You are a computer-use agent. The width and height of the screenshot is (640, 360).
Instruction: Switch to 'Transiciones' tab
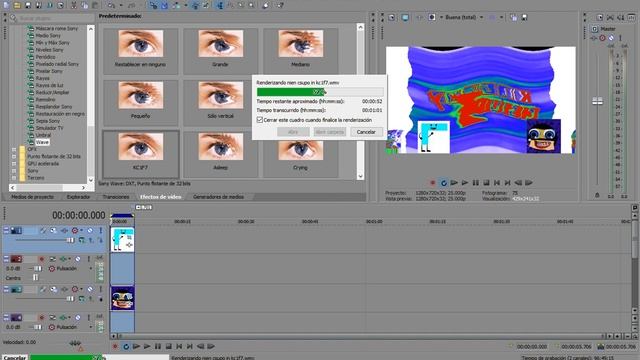[x=116, y=197]
